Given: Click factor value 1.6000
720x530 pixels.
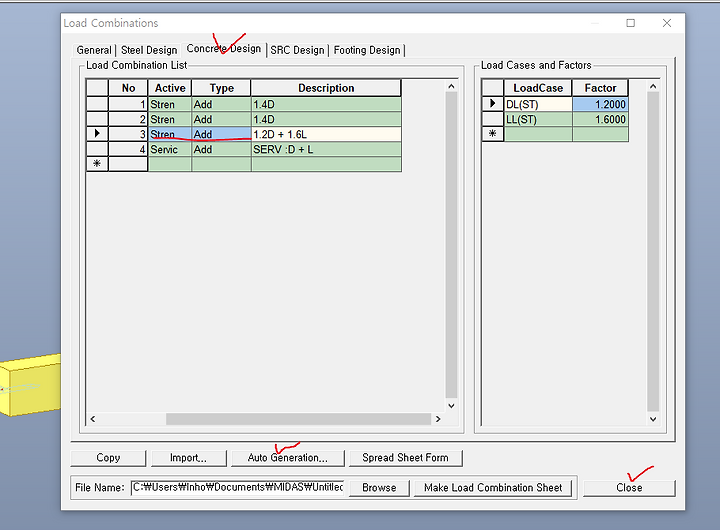Looking at the screenshot, I should [x=600, y=119].
